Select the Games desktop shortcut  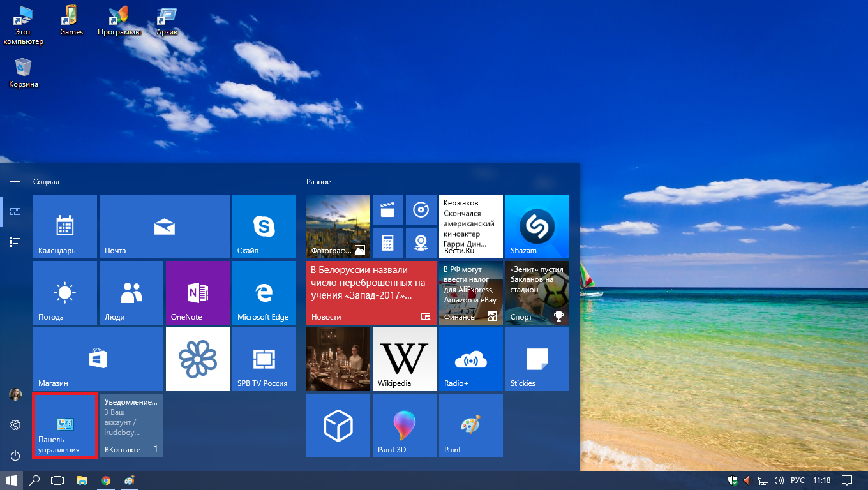pyautogui.click(x=71, y=20)
